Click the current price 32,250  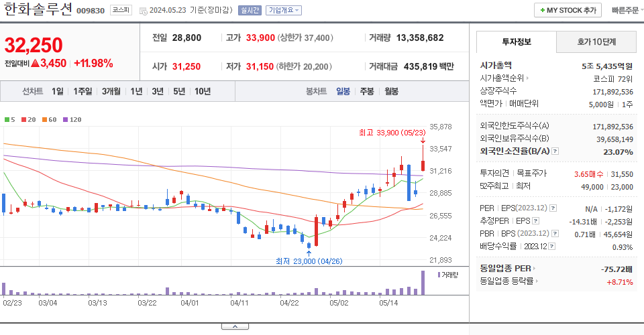click(34, 45)
